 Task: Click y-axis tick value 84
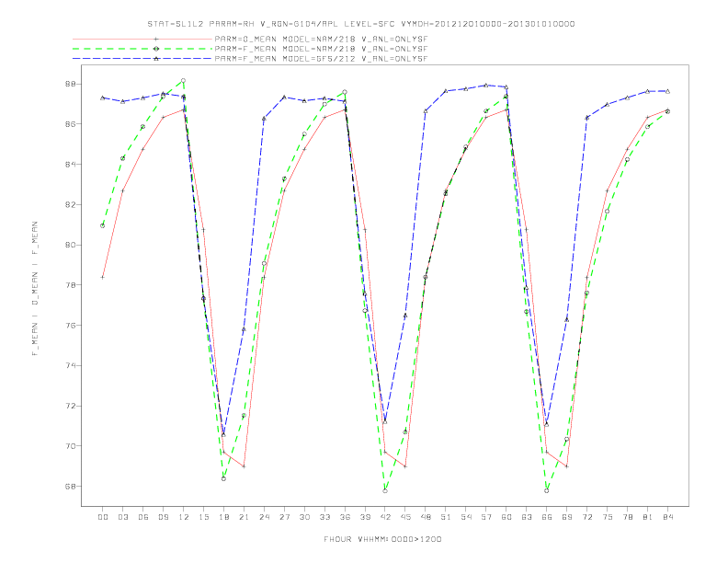70,165
